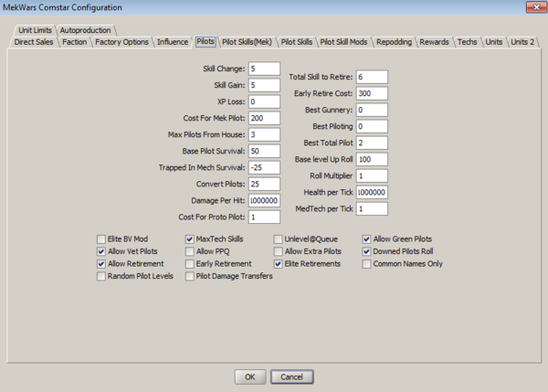Click the Skill Change input field
The width and height of the screenshot is (548, 392).
(263, 69)
